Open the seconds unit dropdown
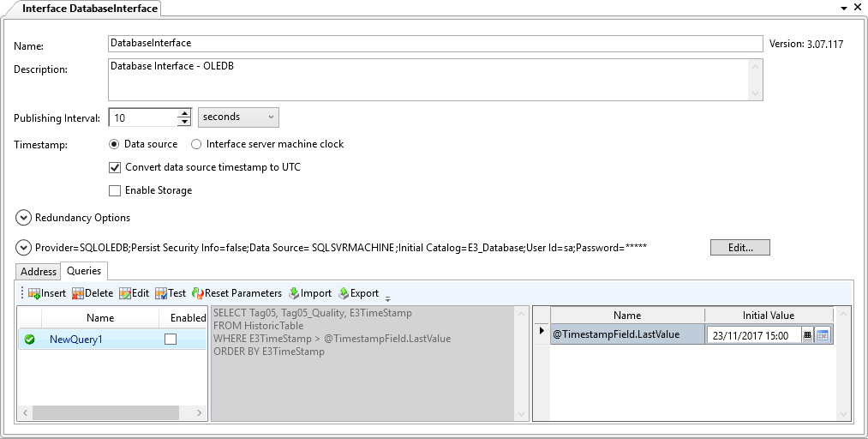Screen dimensions: 868x439 click(x=237, y=117)
